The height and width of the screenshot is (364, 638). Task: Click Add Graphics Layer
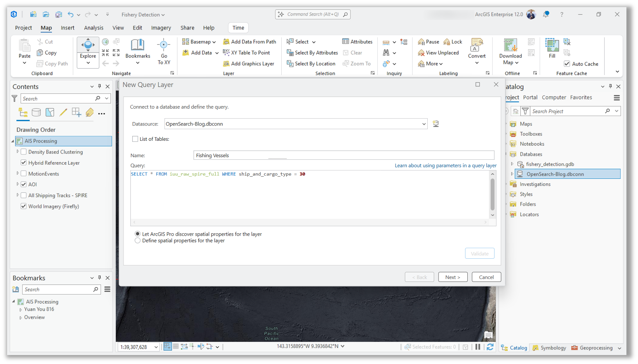(x=249, y=64)
